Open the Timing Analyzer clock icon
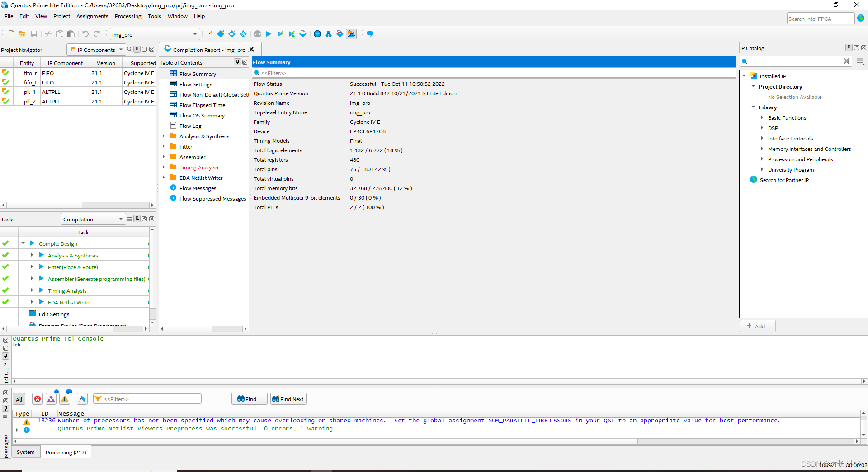 (x=317, y=33)
